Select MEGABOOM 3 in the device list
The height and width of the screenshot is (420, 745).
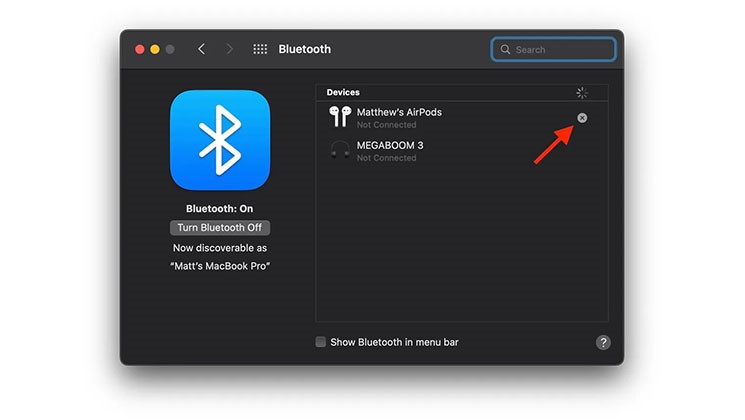tap(461, 151)
